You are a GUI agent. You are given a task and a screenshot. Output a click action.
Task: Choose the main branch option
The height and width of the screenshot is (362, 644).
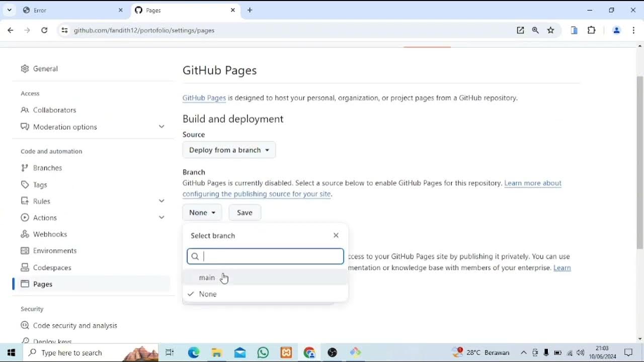point(265,278)
